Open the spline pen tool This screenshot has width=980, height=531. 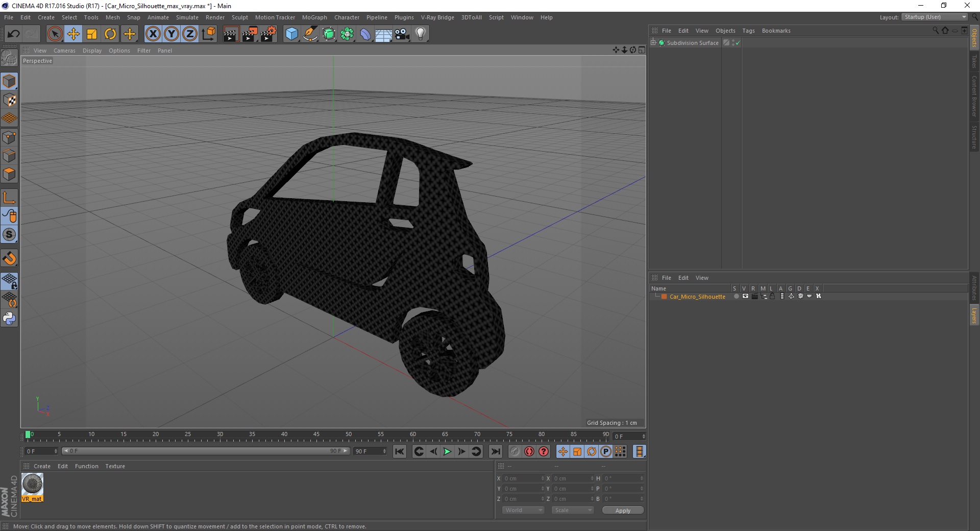click(x=310, y=34)
